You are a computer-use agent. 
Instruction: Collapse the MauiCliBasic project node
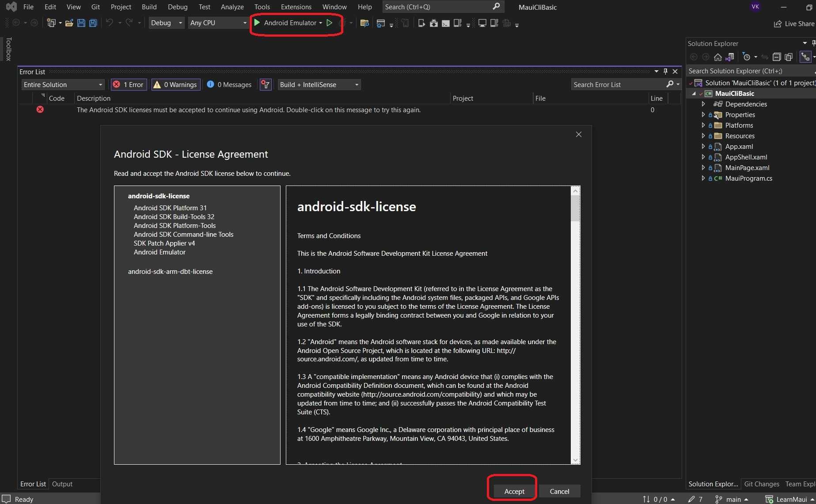click(694, 93)
